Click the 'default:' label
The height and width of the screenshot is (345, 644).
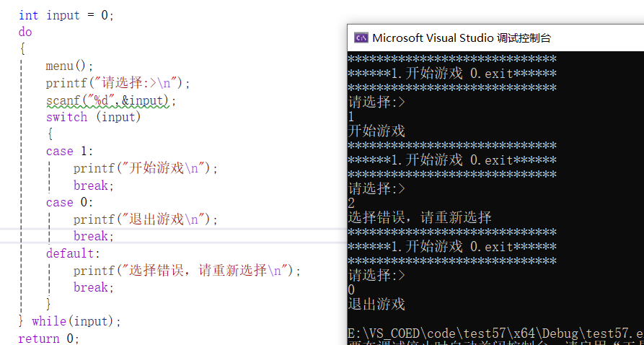click(x=73, y=253)
